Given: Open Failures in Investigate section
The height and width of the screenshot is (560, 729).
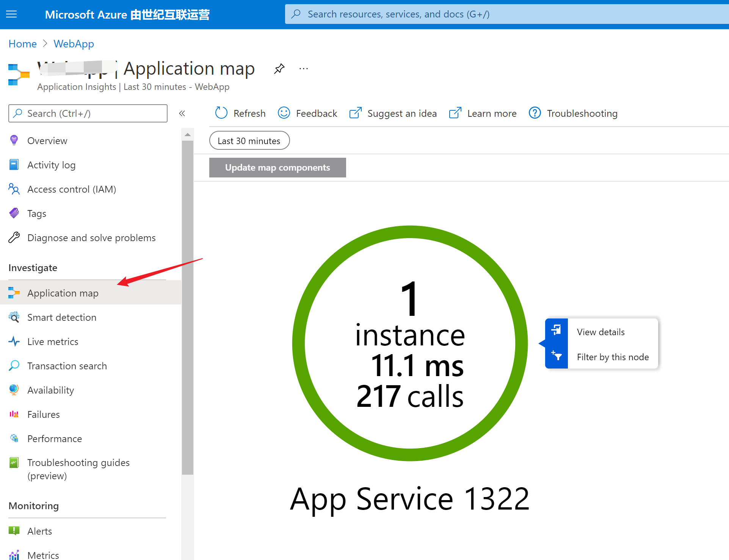Looking at the screenshot, I should [x=44, y=414].
